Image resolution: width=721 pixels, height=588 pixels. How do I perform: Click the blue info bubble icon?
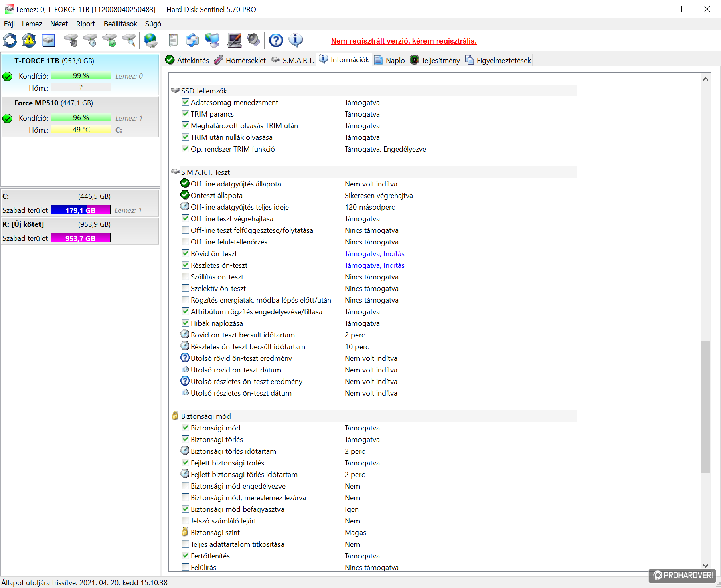[296, 40]
